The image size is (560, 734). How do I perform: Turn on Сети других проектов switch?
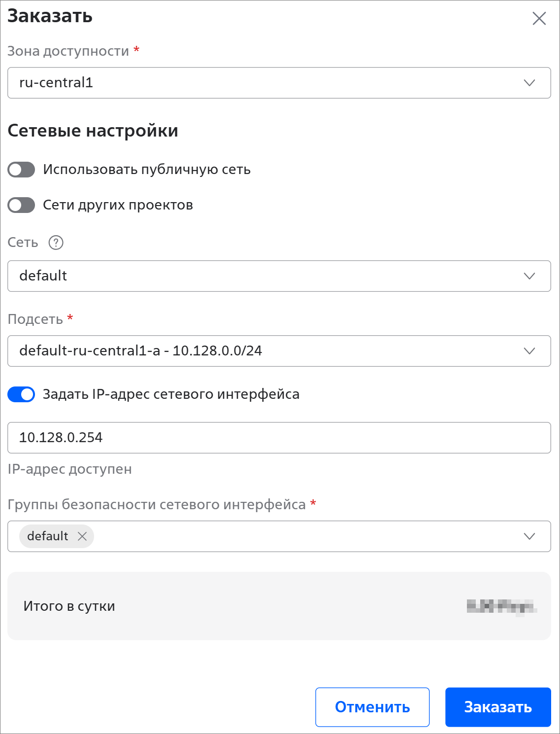(x=21, y=205)
